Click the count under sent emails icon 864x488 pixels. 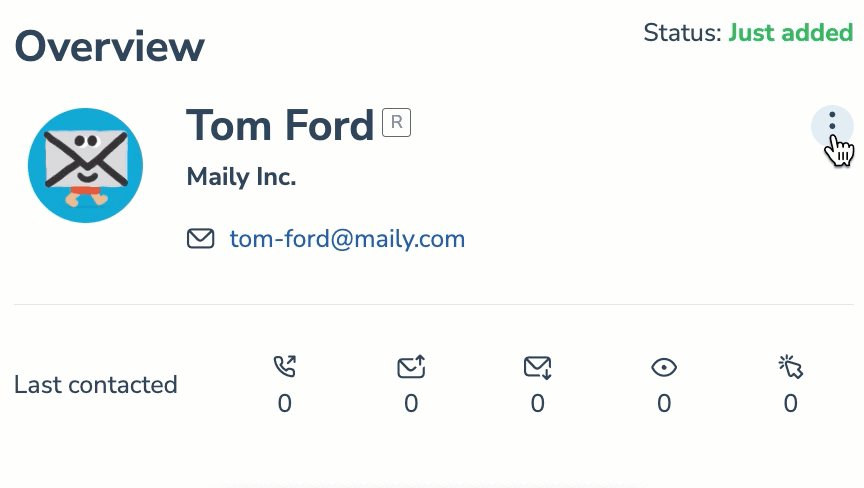click(x=411, y=404)
